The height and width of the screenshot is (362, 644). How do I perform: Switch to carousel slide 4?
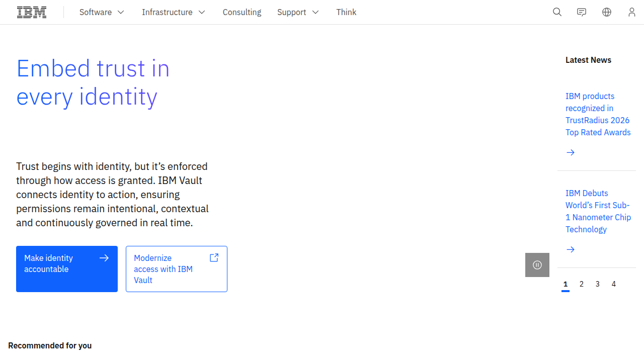click(x=614, y=284)
